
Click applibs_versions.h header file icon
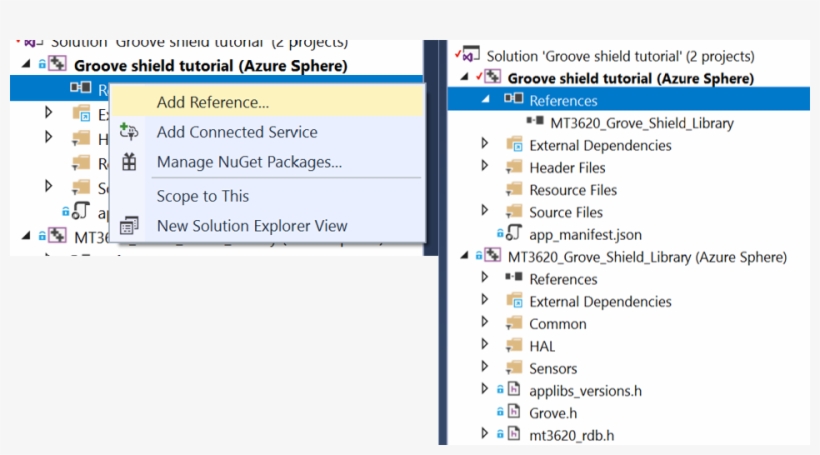[x=514, y=389]
